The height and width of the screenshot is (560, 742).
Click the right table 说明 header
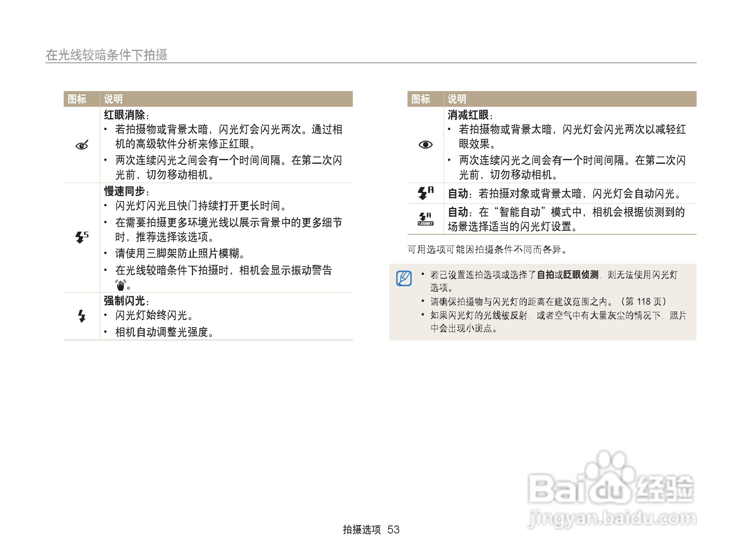point(457,99)
